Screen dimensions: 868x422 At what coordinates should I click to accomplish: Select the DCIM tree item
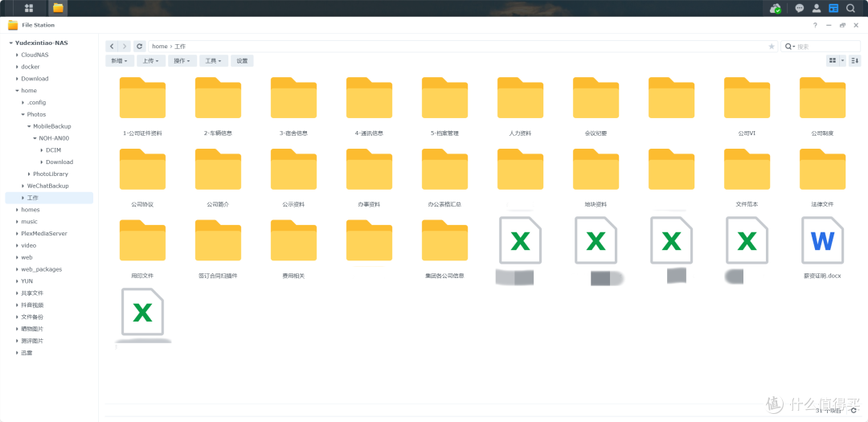pos(54,150)
